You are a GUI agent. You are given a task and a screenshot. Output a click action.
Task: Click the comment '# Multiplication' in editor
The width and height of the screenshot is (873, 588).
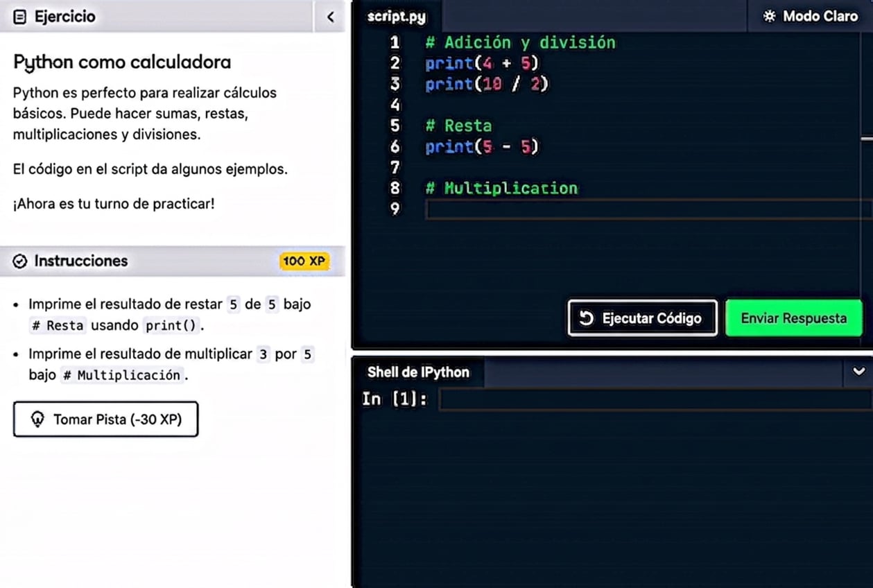click(x=501, y=188)
